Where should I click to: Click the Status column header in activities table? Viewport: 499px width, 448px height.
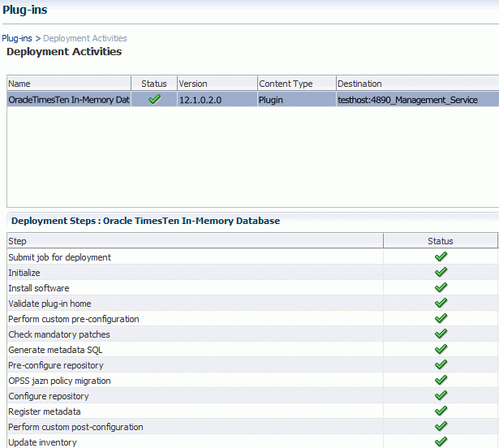[x=154, y=84]
